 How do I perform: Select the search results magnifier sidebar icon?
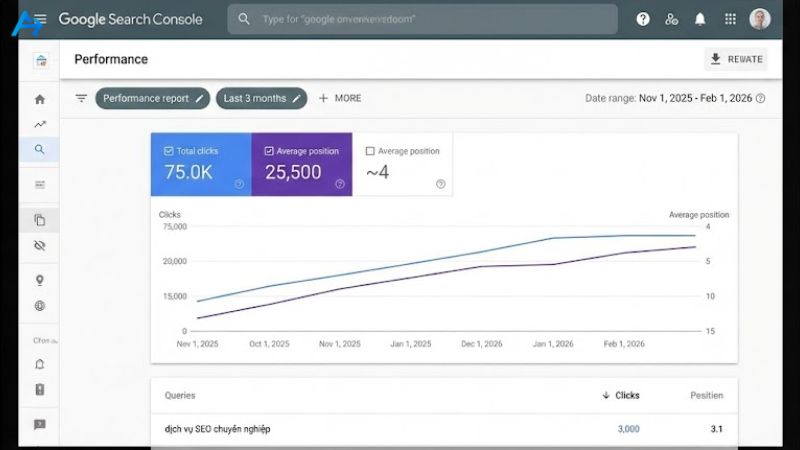coord(39,149)
